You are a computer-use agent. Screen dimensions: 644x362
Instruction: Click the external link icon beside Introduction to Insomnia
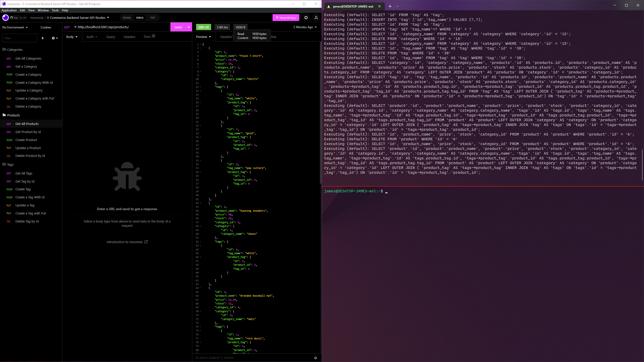coord(146,242)
